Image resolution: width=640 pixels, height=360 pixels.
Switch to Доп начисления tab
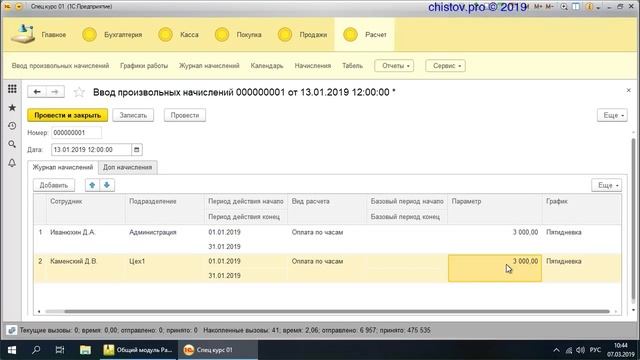click(x=127, y=167)
